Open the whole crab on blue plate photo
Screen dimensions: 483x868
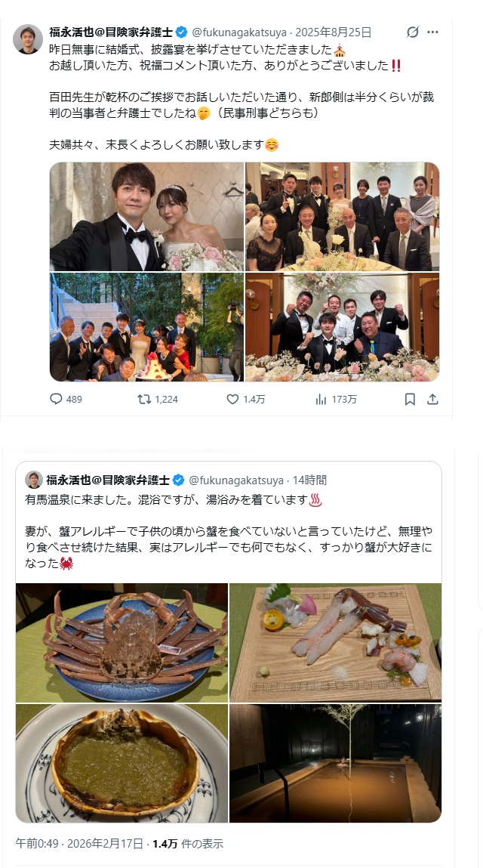pos(122,643)
